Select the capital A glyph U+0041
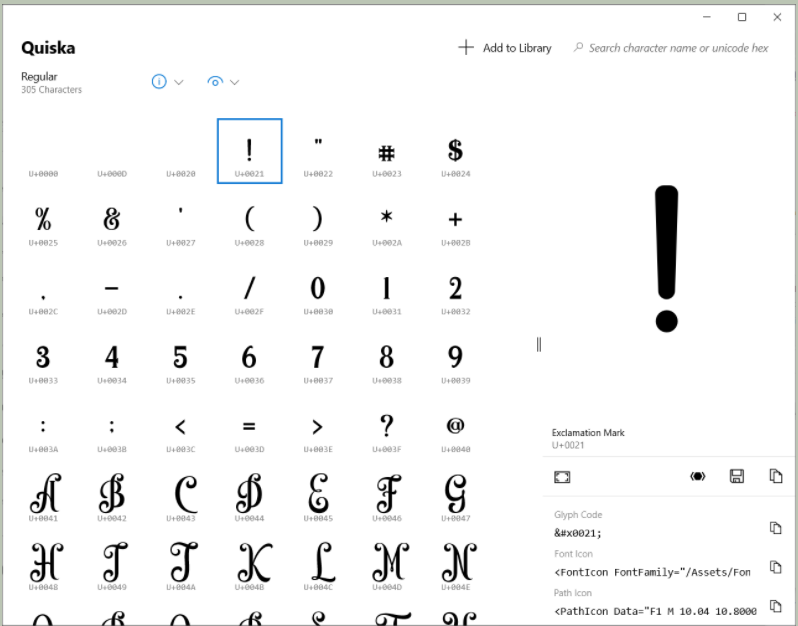 [x=43, y=495]
